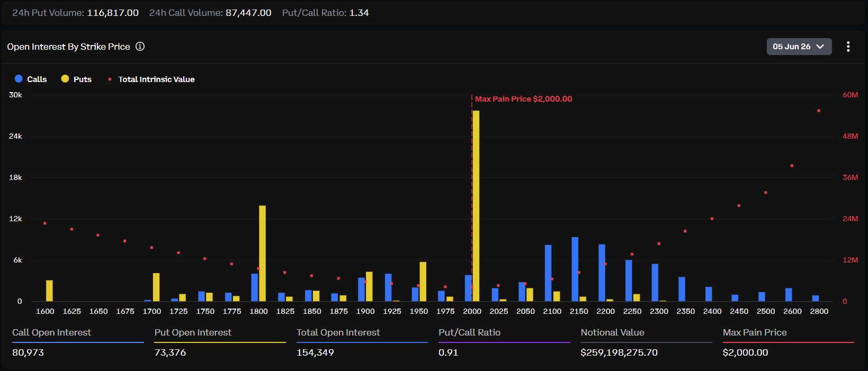Toggle the Calls series in the legend
The image size is (868, 371).
(x=31, y=79)
